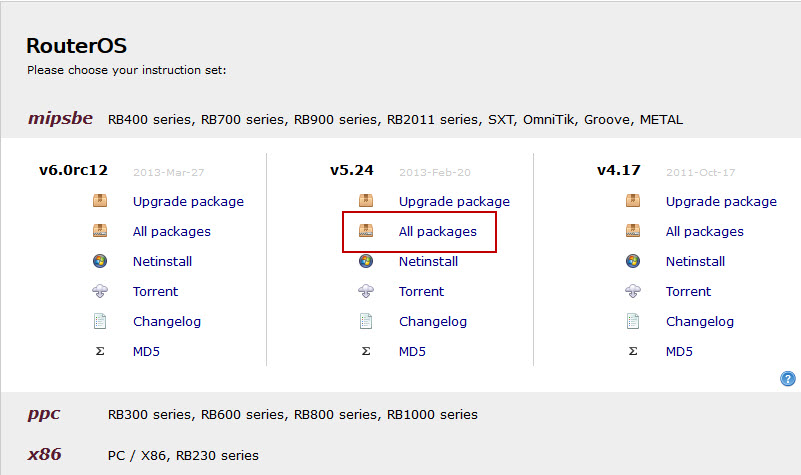This screenshot has width=801, height=475.
Task: Open v4.17 MD5 link
Action: tap(679, 351)
